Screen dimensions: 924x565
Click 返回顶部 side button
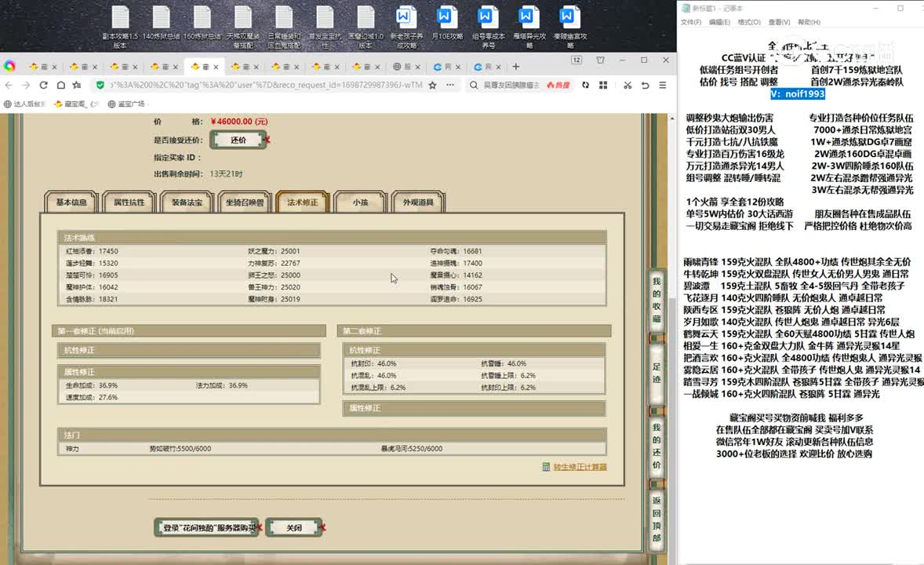(657, 519)
